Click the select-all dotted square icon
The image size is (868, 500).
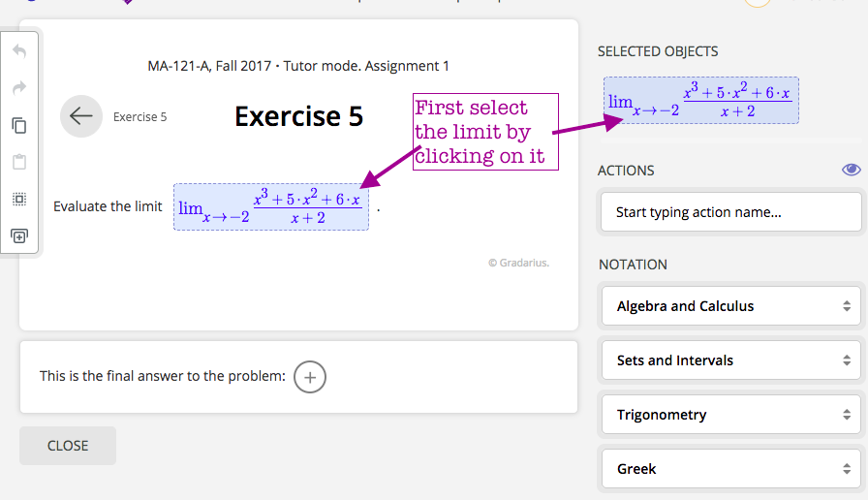(19, 199)
